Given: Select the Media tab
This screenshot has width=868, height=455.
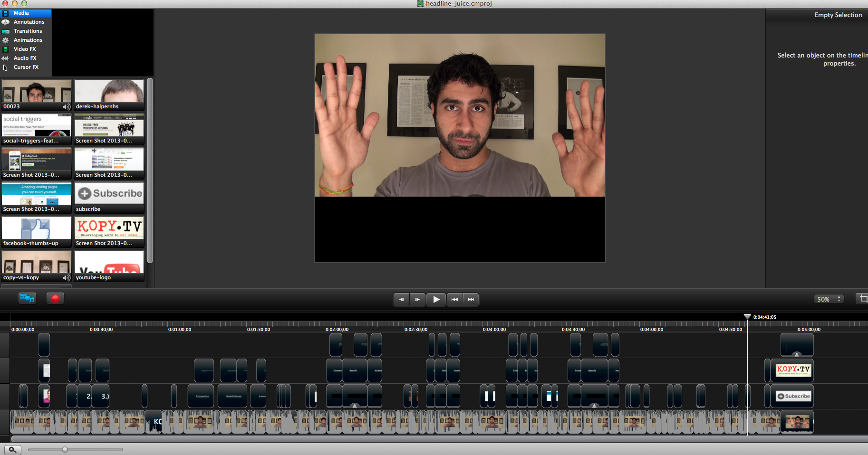Looking at the screenshot, I should [x=21, y=13].
